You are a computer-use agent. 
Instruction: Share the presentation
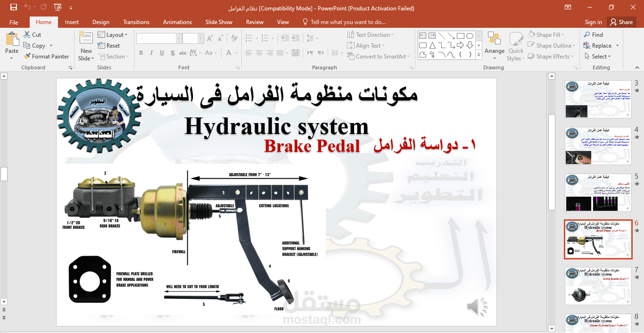[621, 22]
